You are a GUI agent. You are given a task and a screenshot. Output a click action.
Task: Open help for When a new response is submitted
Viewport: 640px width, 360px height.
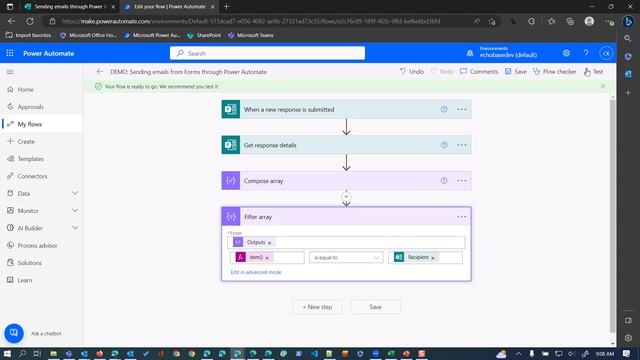[444, 109]
